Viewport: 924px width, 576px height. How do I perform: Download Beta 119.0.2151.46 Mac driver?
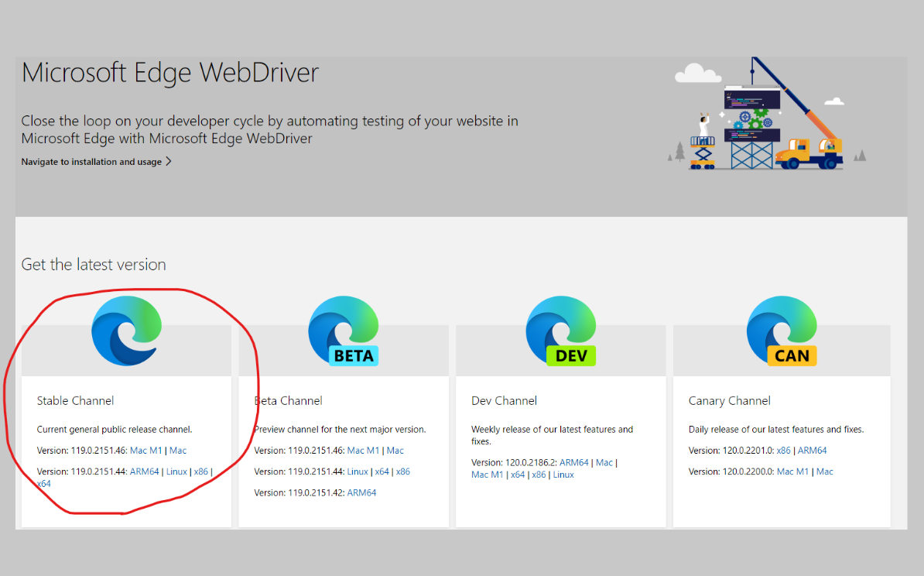(x=395, y=451)
